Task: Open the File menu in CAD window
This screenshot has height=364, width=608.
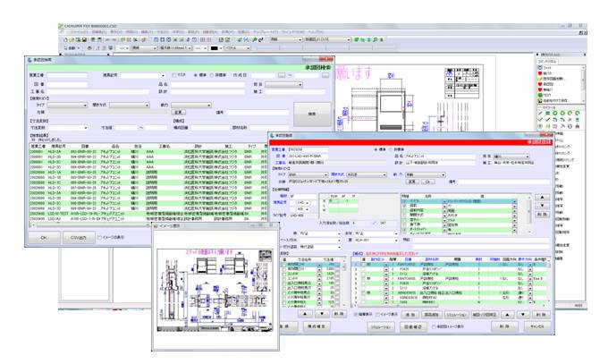Action: point(79,32)
